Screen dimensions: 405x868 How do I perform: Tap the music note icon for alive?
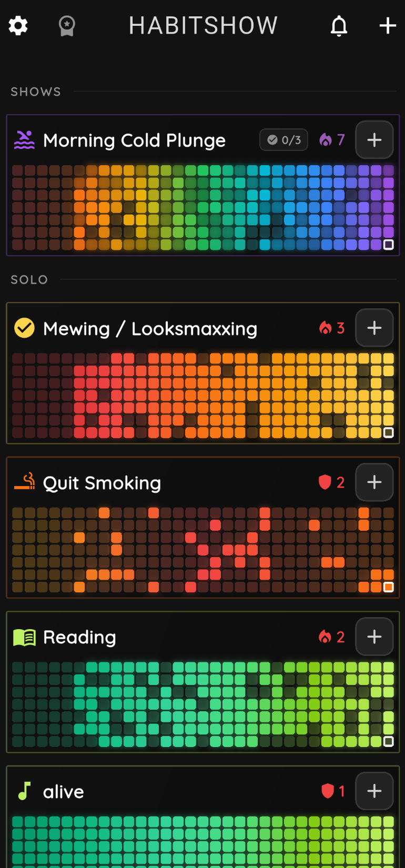pos(24,791)
